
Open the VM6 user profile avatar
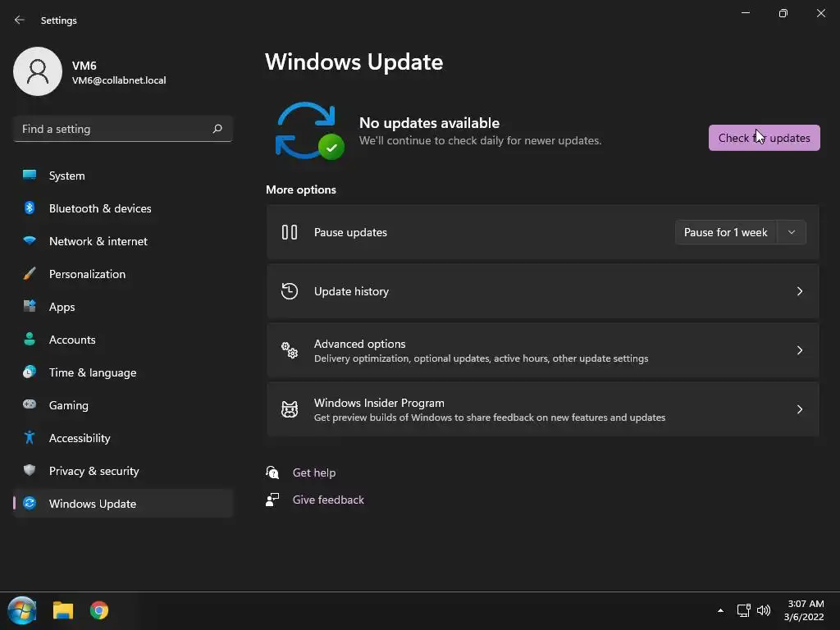(38, 71)
